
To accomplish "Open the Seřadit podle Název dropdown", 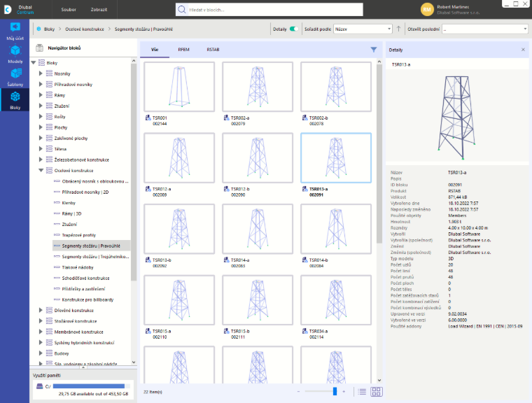I will [363, 29].
